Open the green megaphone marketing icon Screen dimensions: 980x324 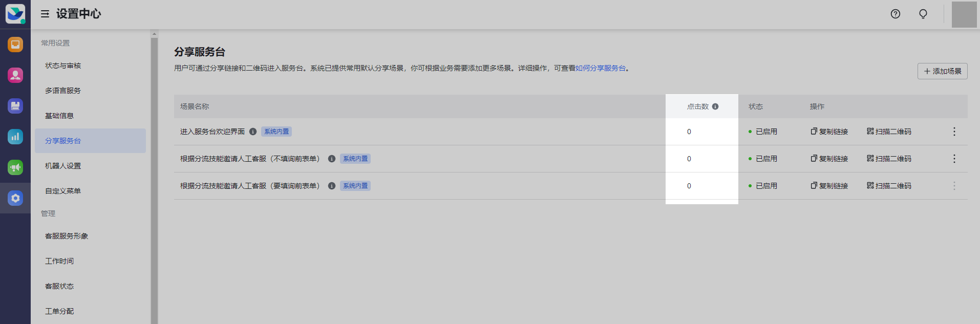(15, 167)
